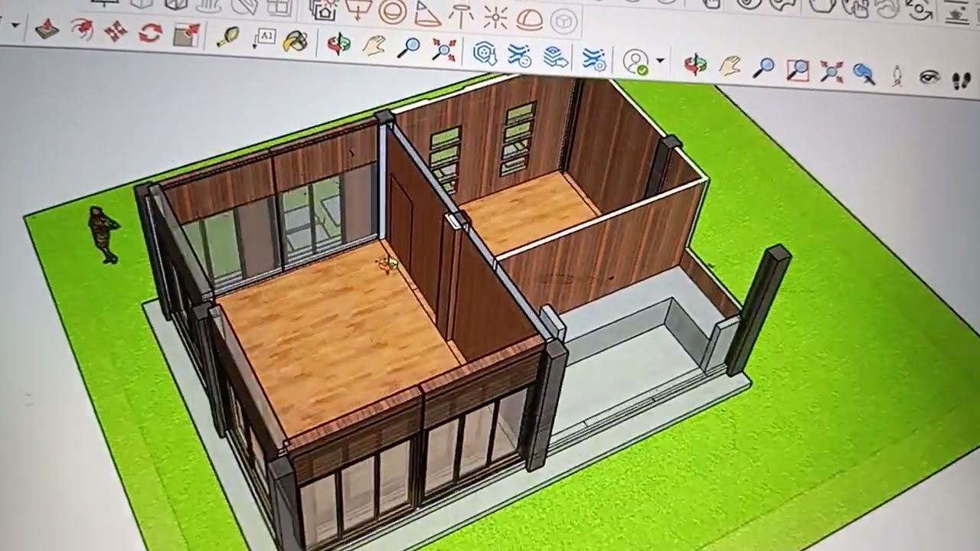The width and height of the screenshot is (980, 551).
Task: Select the Zoom Window tool
Action: coord(798,70)
